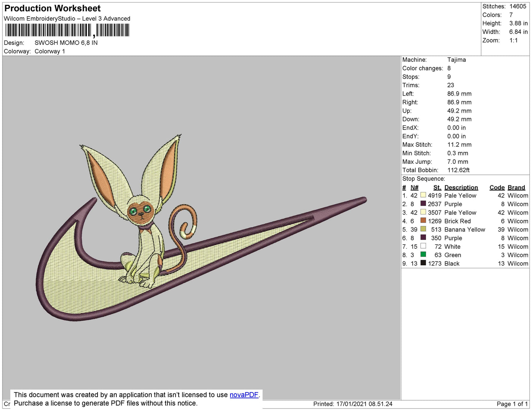Image resolution: width=532 pixels, height=411 pixels.
Task: Click the Colors value '7'
Action: tap(511, 15)
